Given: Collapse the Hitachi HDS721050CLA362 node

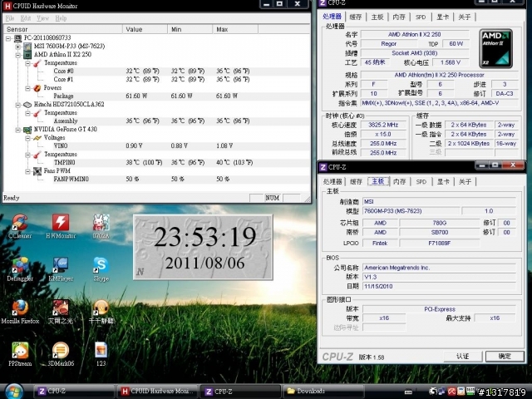Looking at the screenshot, I should [x=18, y=105].
